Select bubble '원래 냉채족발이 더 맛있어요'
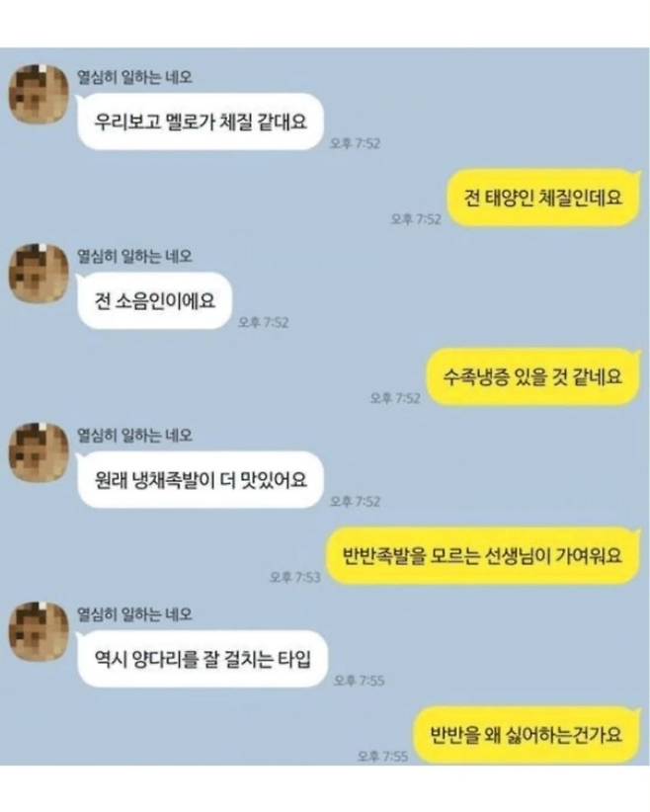 pyautogui.click(x=201, y=480)
